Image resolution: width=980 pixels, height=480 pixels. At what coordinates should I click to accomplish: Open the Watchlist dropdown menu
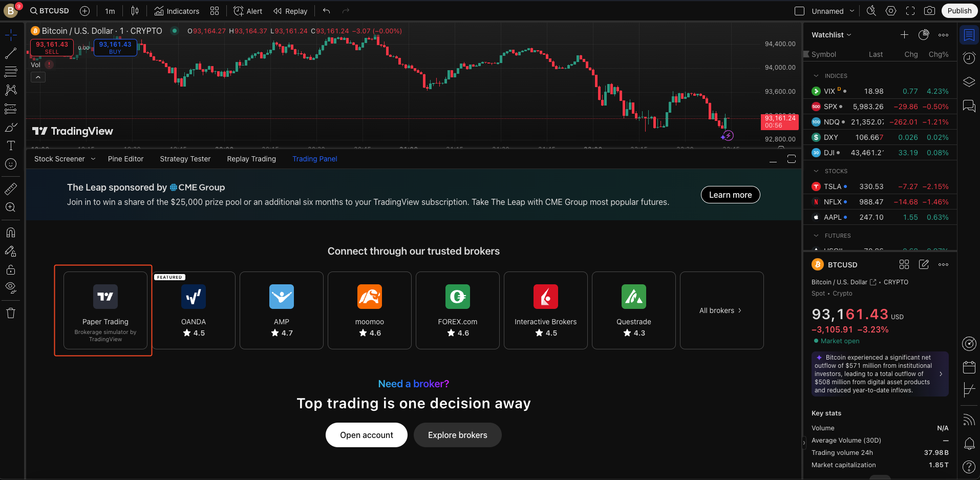coord(832,35)
